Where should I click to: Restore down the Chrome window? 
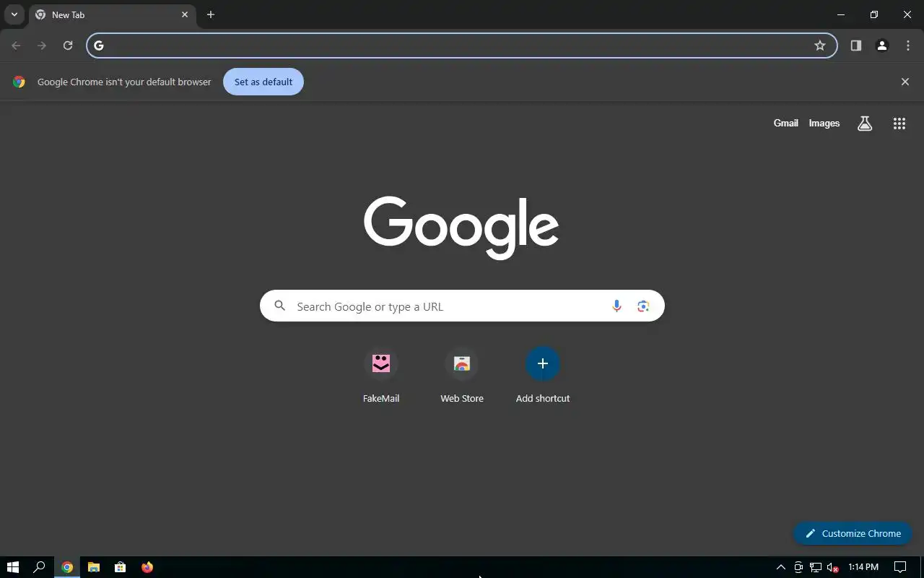tap(874, 14)
